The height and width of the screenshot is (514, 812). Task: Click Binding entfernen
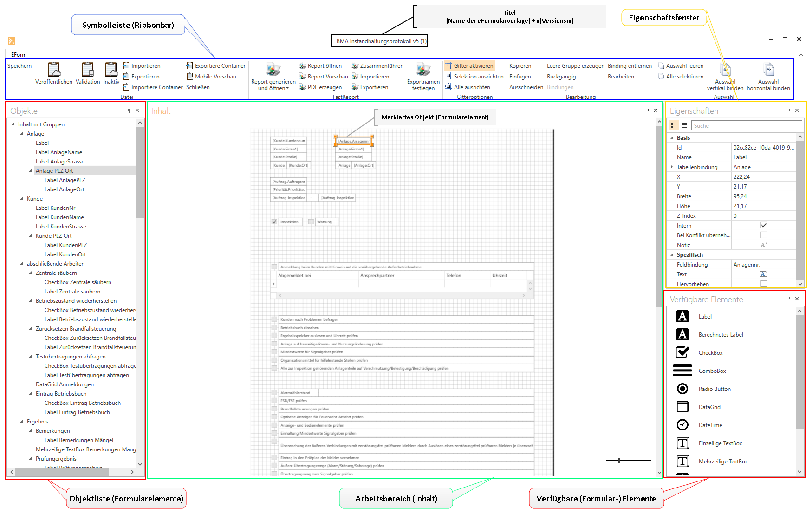pyautogui.click(x=630, y=66)
